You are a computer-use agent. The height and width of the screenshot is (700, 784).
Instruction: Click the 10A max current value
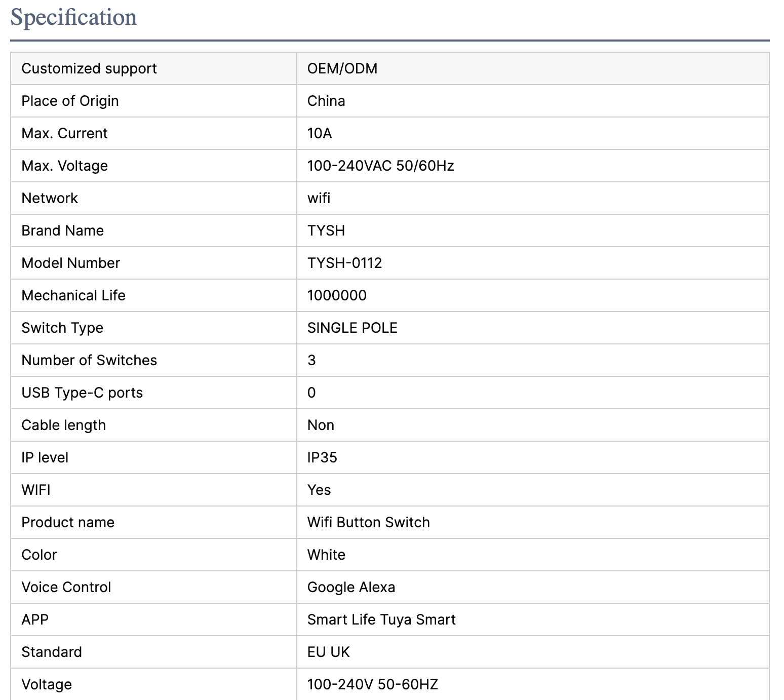coord(320,133)
